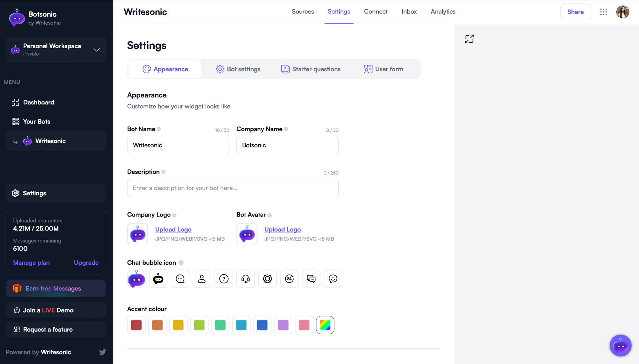Viewport: 639px width, 364px height.
Task: Select the smiley face chat bubble icon
Action: [333, 279]
